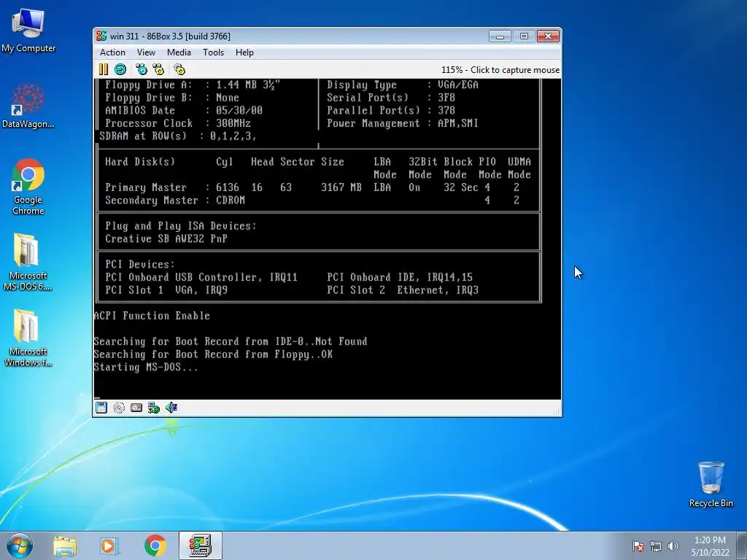
Task: Close the 86Box window
Action: (548, 36)
